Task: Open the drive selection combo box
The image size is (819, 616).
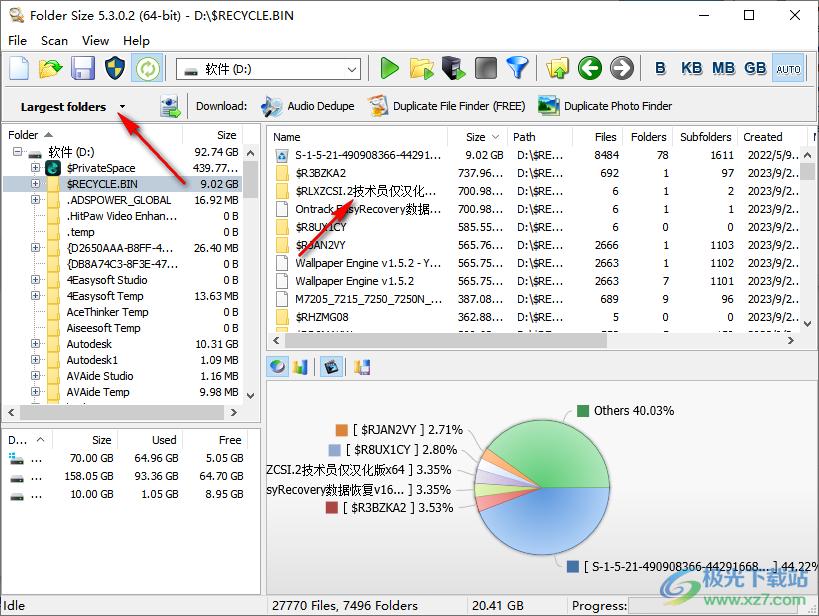Action: pyautogui.click(x=268, y=69)
